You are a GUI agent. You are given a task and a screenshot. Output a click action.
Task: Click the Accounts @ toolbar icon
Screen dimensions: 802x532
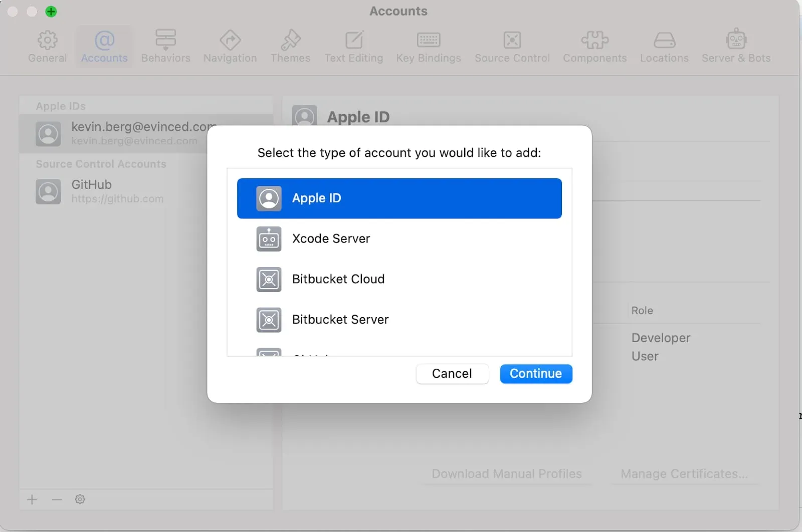pos(104,40)
